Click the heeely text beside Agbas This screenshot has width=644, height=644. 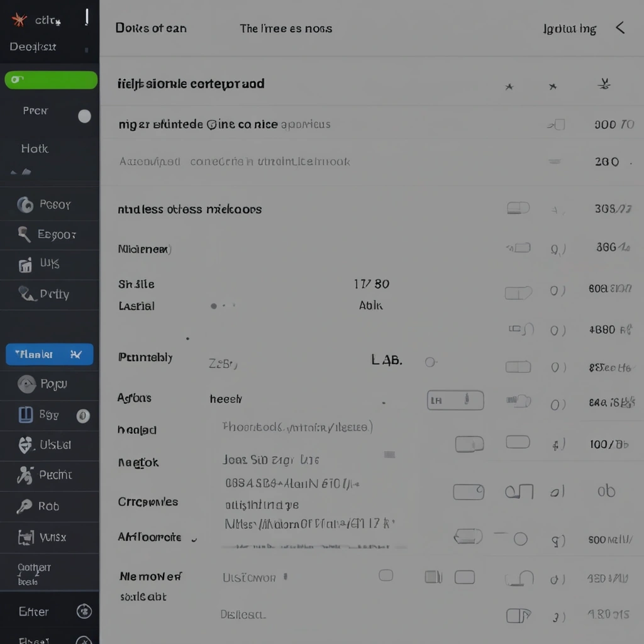pos(226,399)
